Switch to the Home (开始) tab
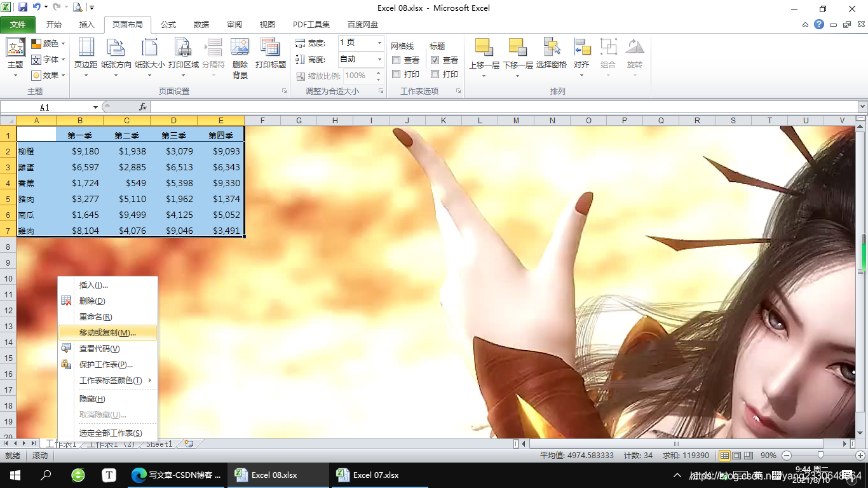The width and height of the screenshot is (868, 488). [x=54, y=25]
